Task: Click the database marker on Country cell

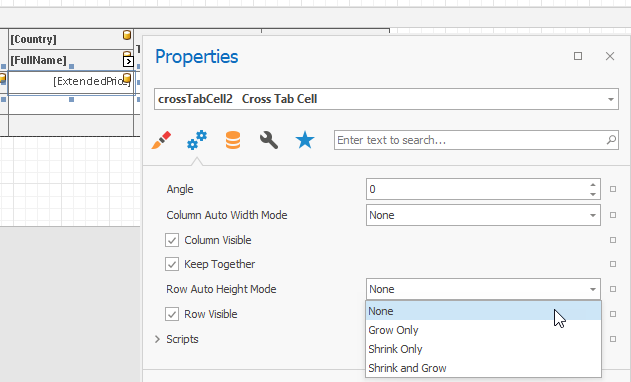Action: [127, 35]
